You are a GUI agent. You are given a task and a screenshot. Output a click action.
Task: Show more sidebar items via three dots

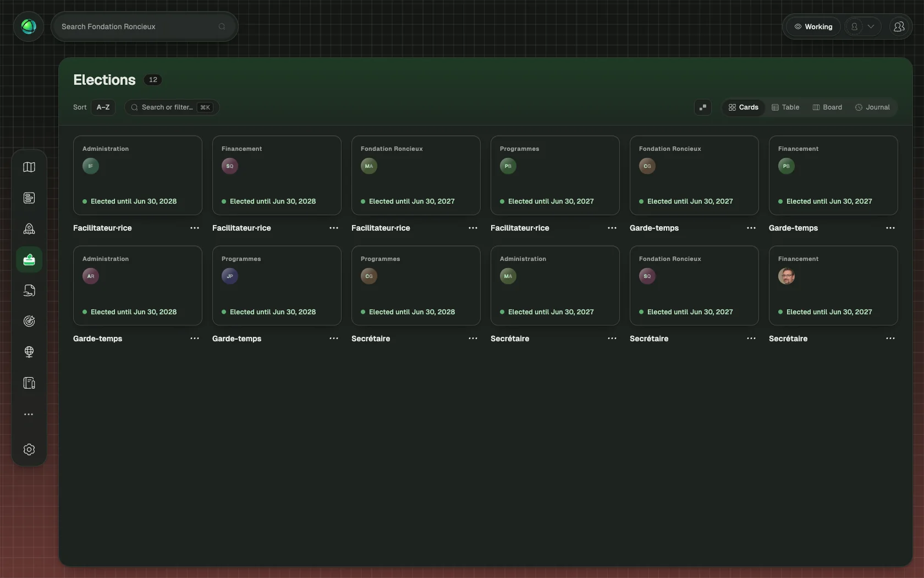(29, 414)
